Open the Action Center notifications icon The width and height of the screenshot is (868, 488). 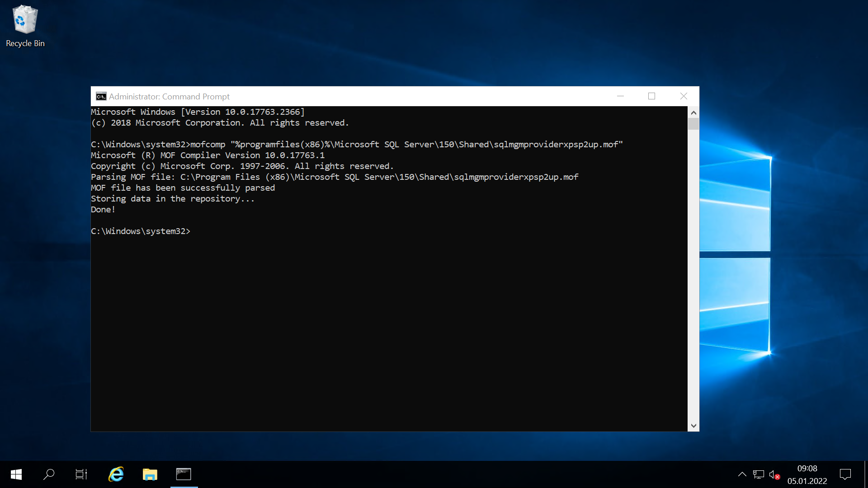coord(845,474)
